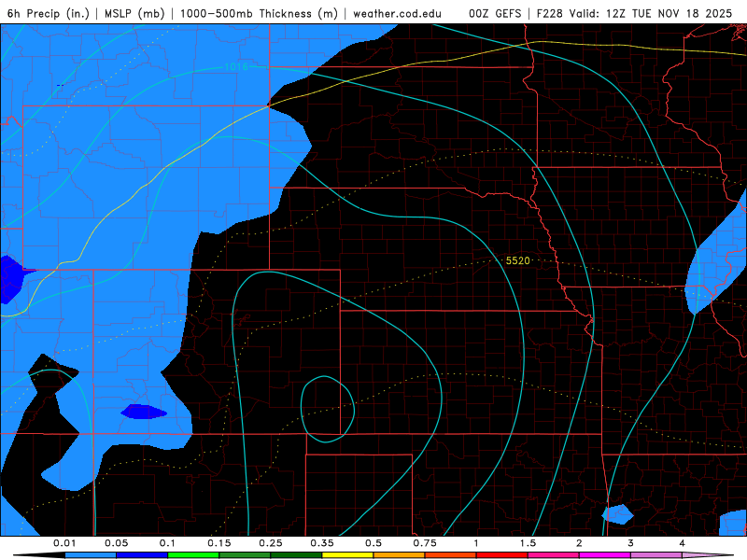The image size is (747, 560).
Task: Click the '1000-500mb Thickness (m)' header label
Action: (259, 13)
